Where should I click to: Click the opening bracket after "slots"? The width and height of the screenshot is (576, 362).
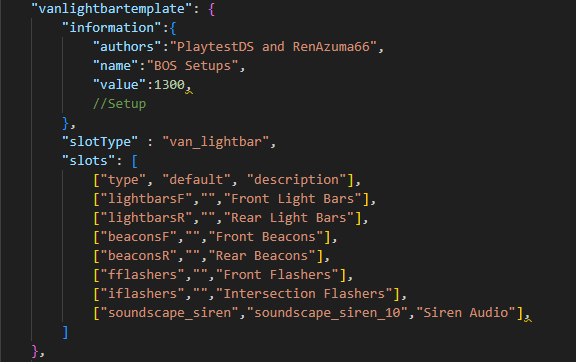[x=135, y=161]
